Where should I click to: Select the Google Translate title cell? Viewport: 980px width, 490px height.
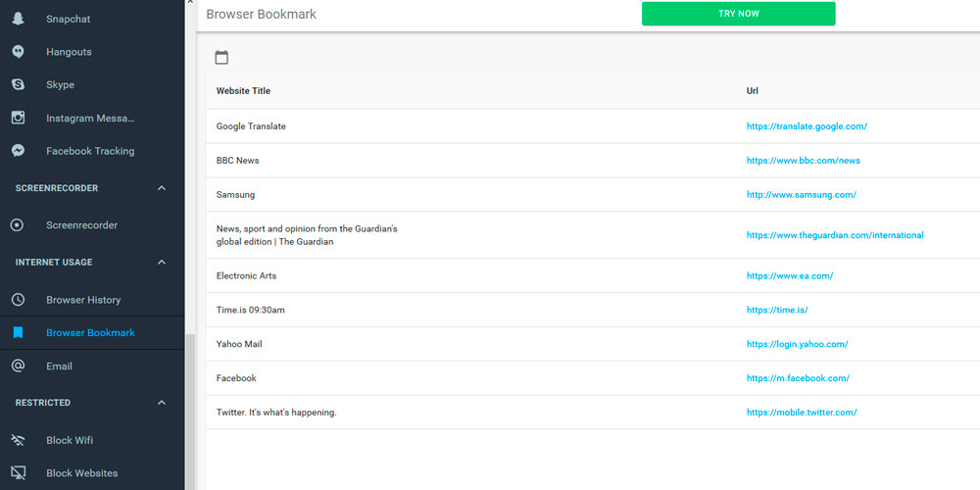click(x=251, y=126)
